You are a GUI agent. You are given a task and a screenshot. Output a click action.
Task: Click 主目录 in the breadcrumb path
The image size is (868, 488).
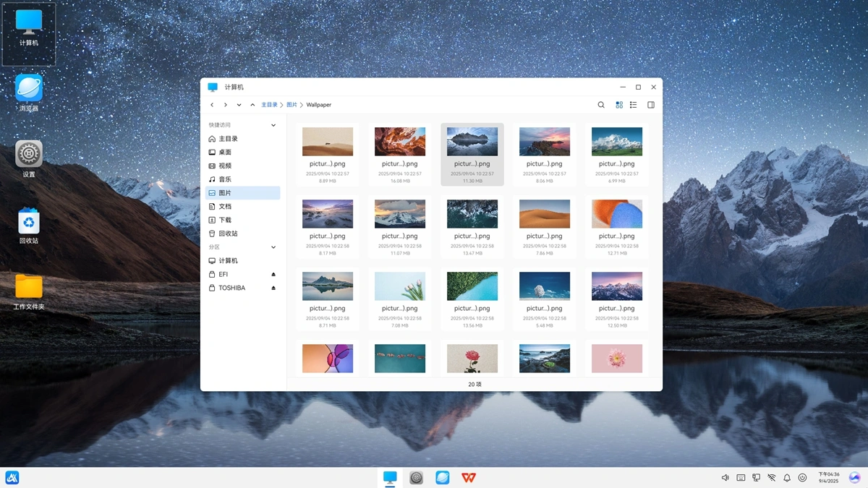[269, 105]
